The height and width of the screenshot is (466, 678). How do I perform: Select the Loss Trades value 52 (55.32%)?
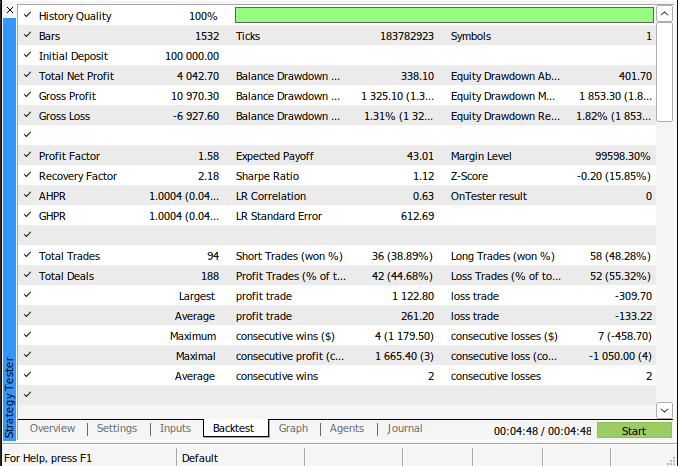620,276
